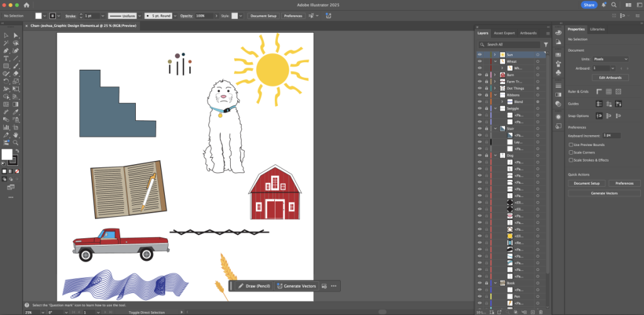Screen dimensions: 644x315
Task: Expand the Barn layer
Action: [x=495, y=75]
